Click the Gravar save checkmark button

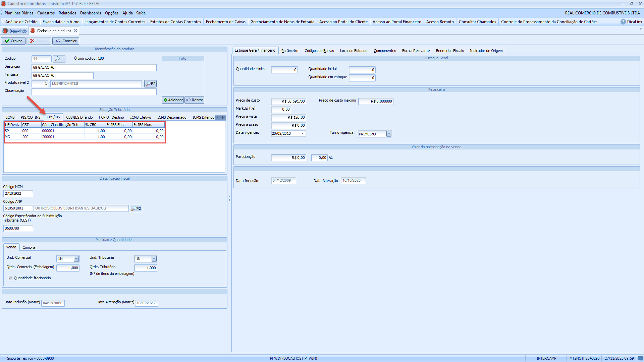(x=13, y=41)
